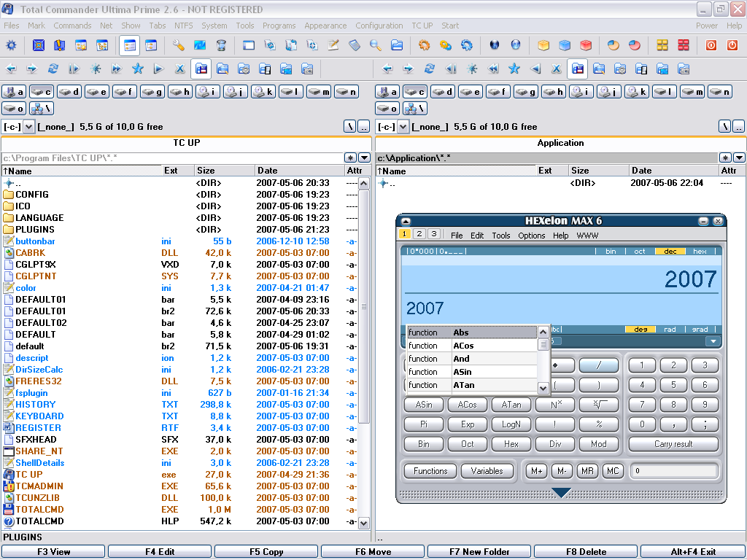Open right panel directory history dropdown
747x560 pixels.
[739, 157]
